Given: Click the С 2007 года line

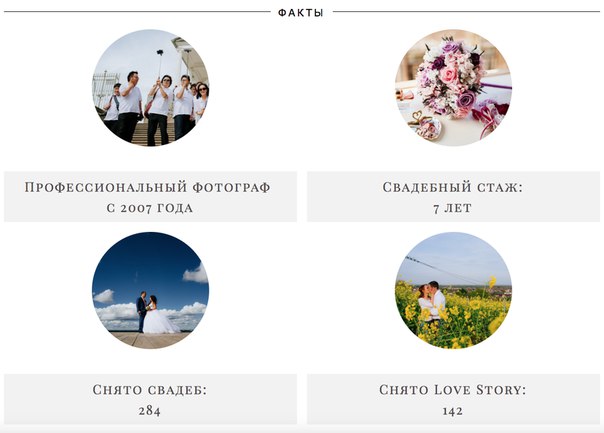Looking at the screenshot, I should click(149, 208).
